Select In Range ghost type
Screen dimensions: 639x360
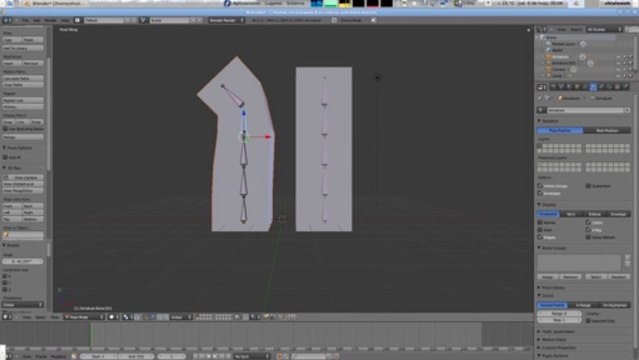(583, 305)
